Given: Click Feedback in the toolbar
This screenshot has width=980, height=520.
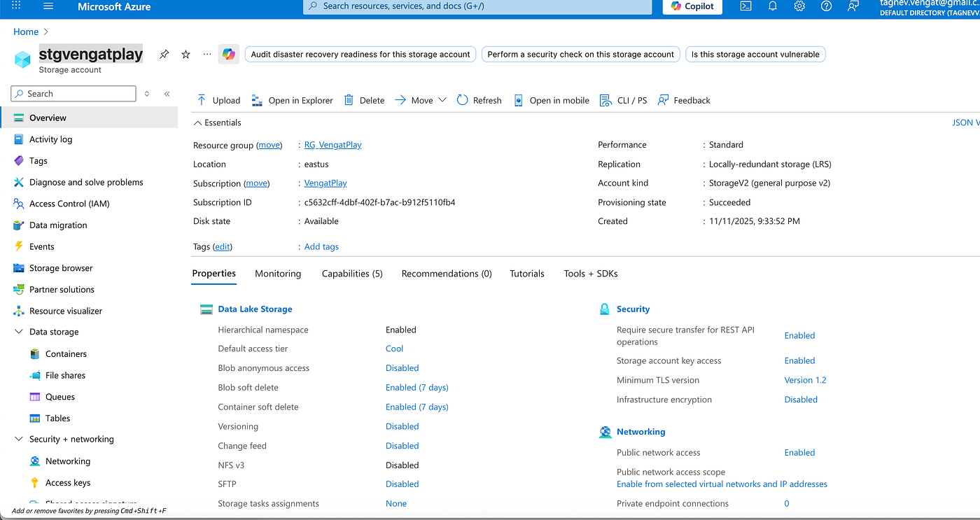Looking at the screenshot, I should (x=684, y=100).
